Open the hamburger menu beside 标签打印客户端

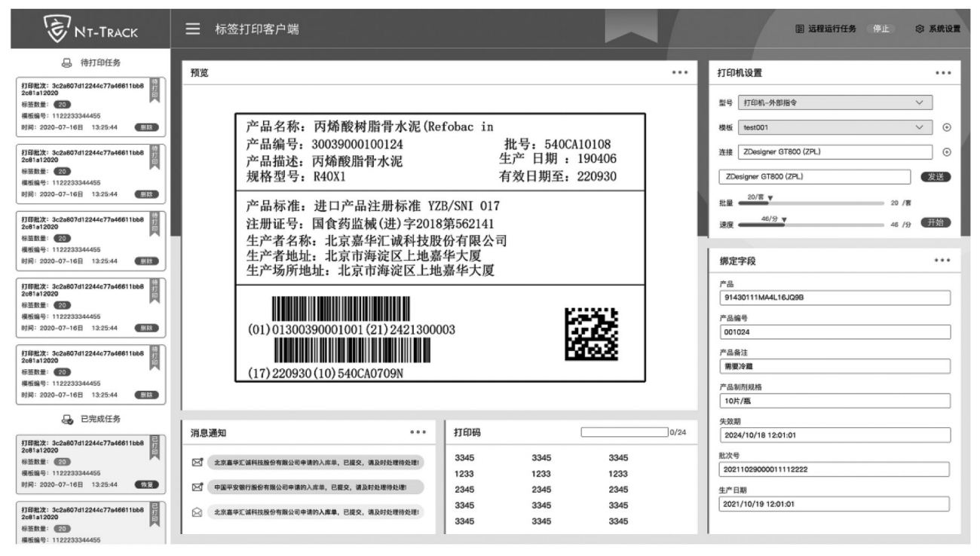pos(193,29)
